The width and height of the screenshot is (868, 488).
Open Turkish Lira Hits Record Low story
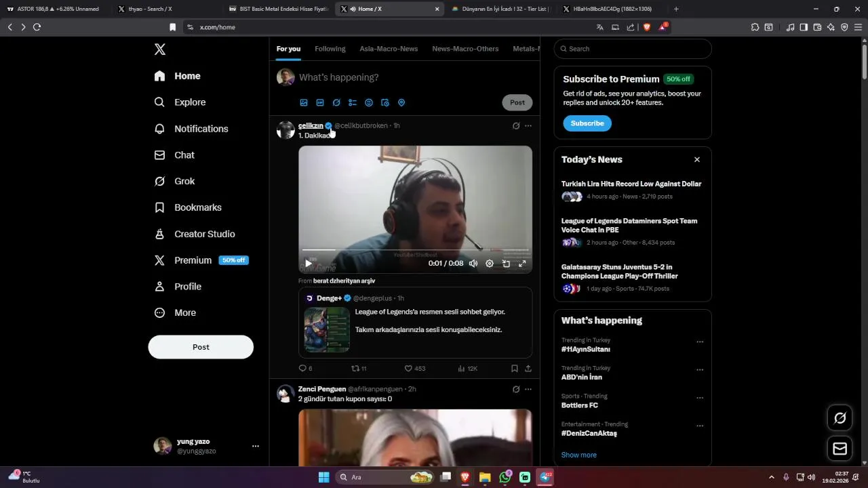pyautogui.click(x=631, y=184)
